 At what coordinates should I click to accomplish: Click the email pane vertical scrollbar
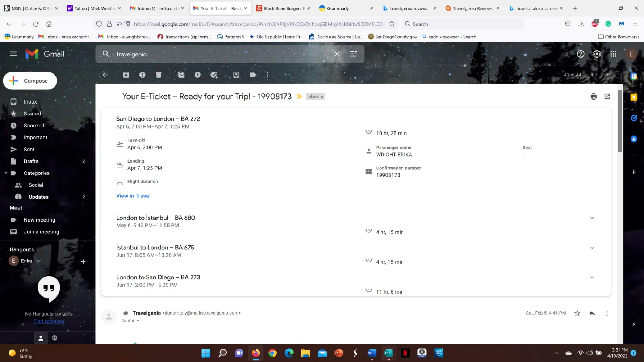(x=620, y=121)
